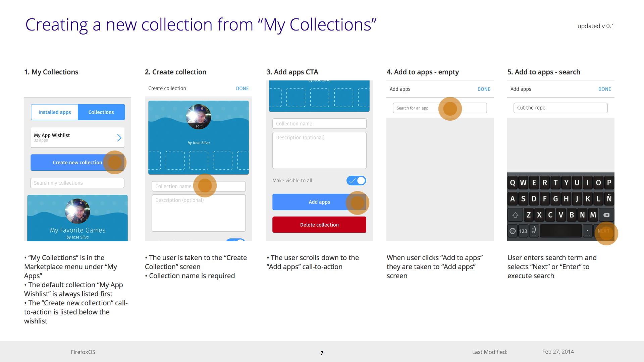Click the 'Collection name' input field
This screenshot has height=362, width=644.
pyautogui.click(x=199, y=186)
